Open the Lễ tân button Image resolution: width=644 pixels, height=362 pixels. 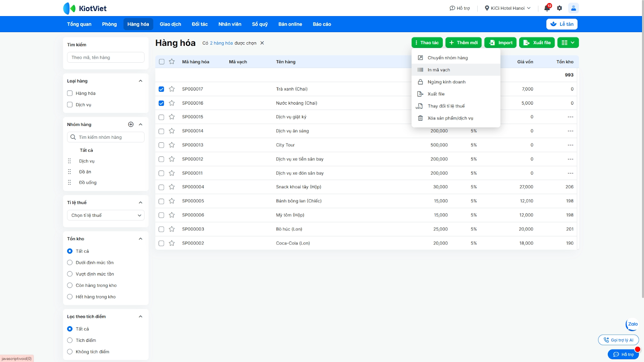point(562,24)
